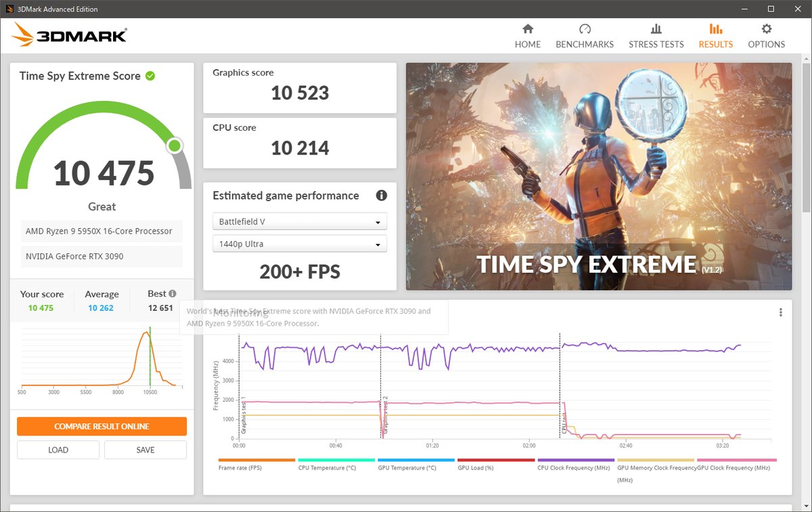Click the 3DMark app icon in the title bar

click(x=9, y=9)
